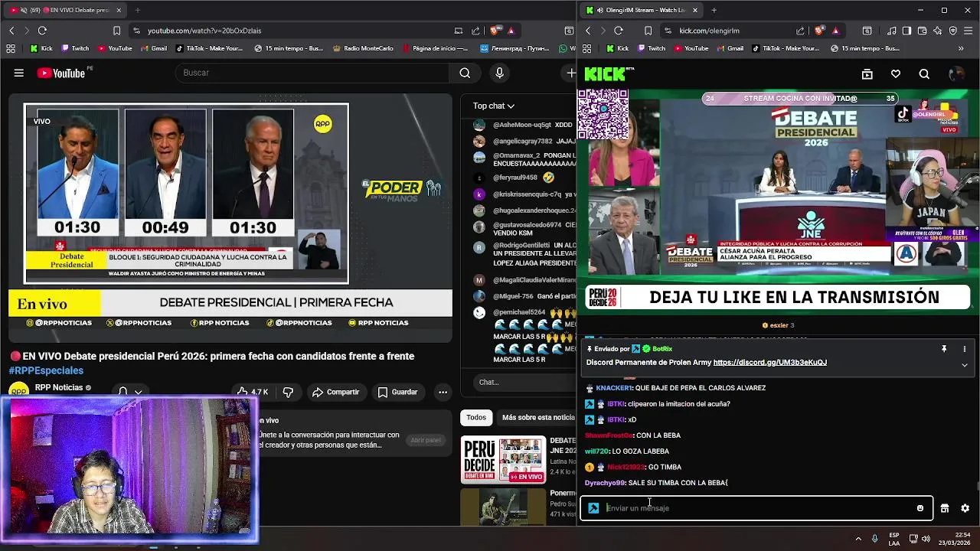
Task: Open the more actions menu beside Guardar
Action: point(443,392)
